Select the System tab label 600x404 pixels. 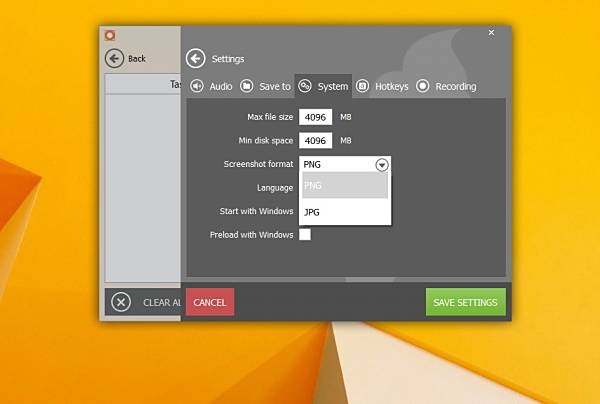[333, 86]
